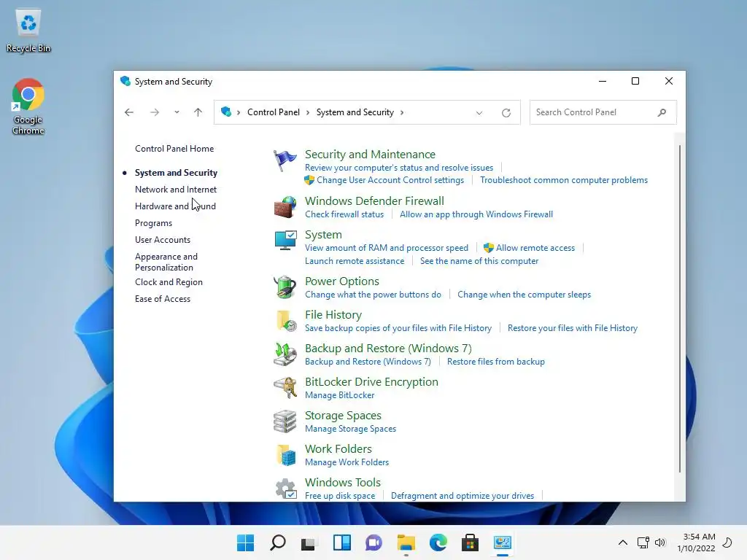Click View amount of RAM and processor speed
The height and width of the screenshot is (560, 747).
(387, 248)
